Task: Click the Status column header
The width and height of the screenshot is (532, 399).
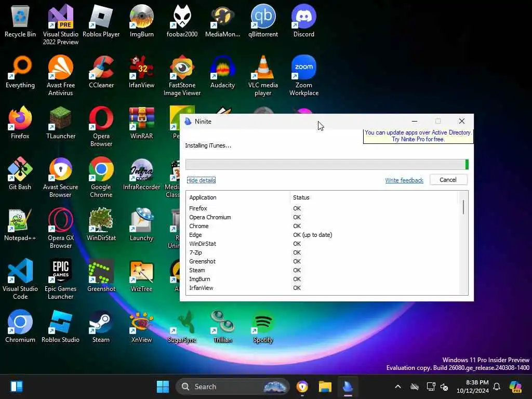Action: point(373,197)
